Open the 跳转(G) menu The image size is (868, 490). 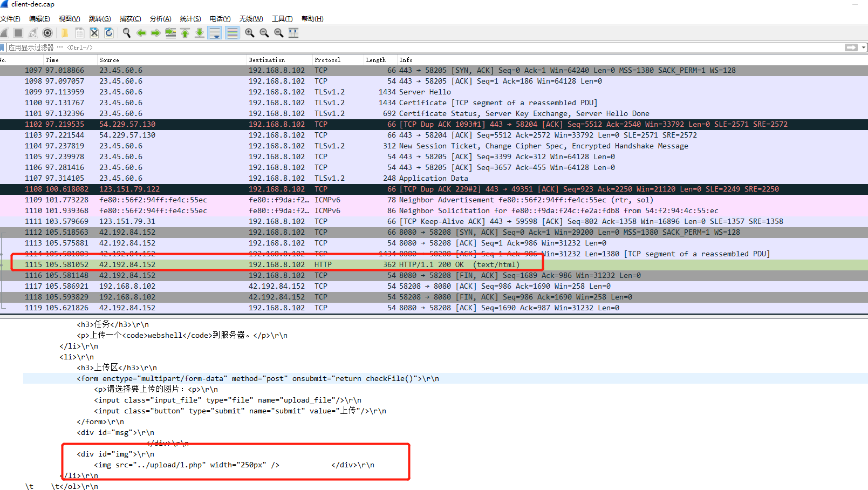pos(100,19)
